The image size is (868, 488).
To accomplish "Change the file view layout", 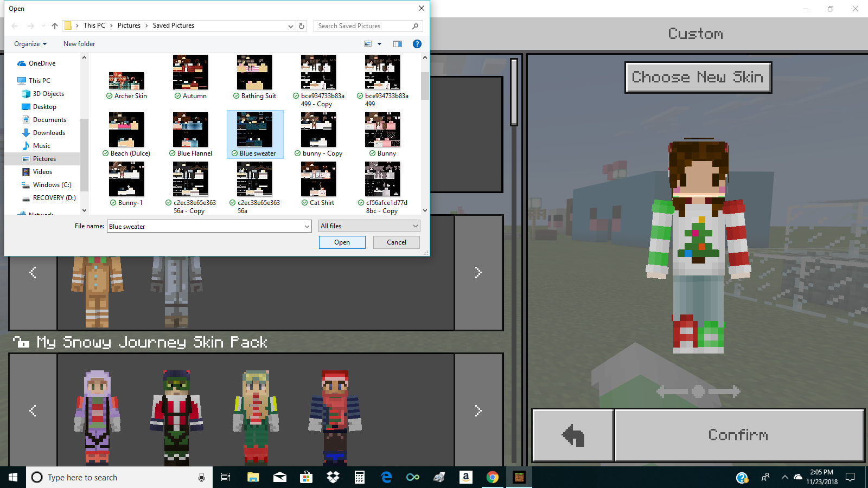I will [x=368, y=44].
